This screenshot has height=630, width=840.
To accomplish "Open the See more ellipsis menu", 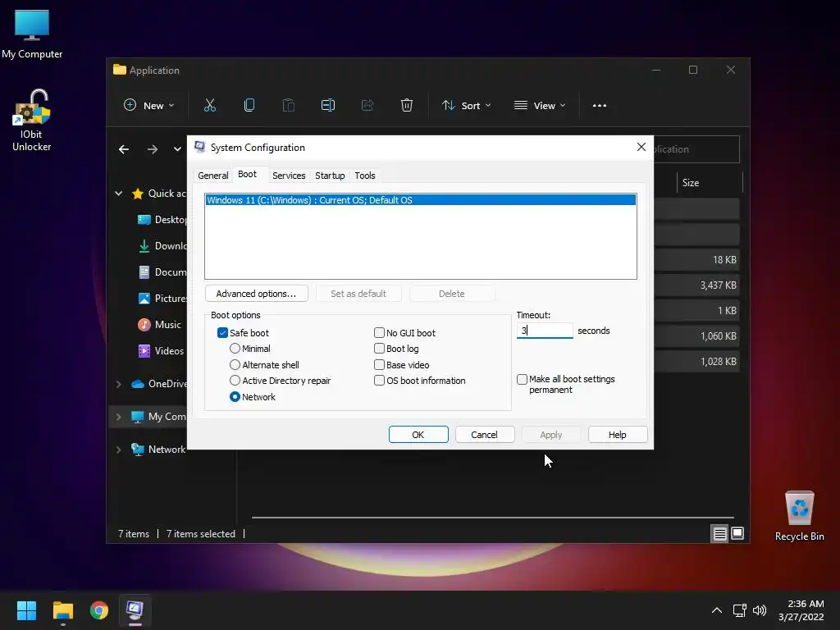I will pyautogui.click(x=600, y=106).
